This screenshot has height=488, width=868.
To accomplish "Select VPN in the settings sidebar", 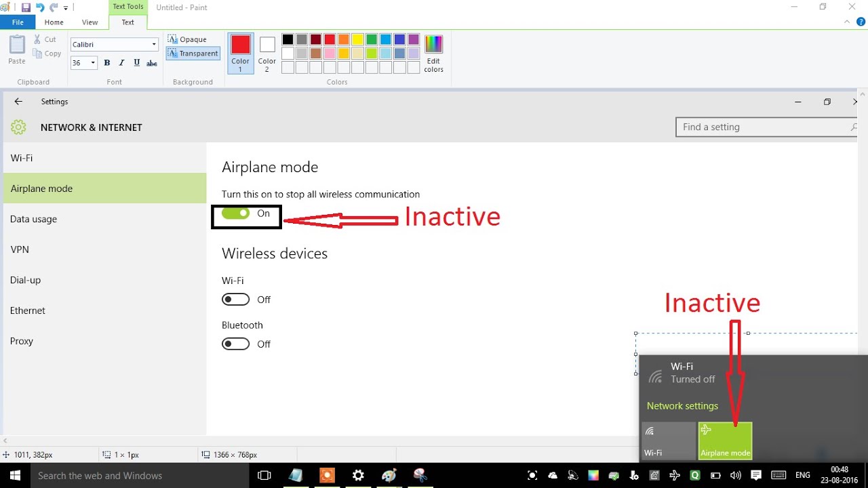I will tap(104, 249).
